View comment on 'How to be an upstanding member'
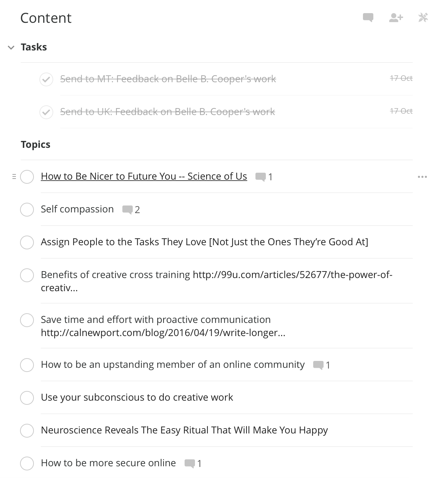Screen dimensions: 448x478 [x=318, y=365]
